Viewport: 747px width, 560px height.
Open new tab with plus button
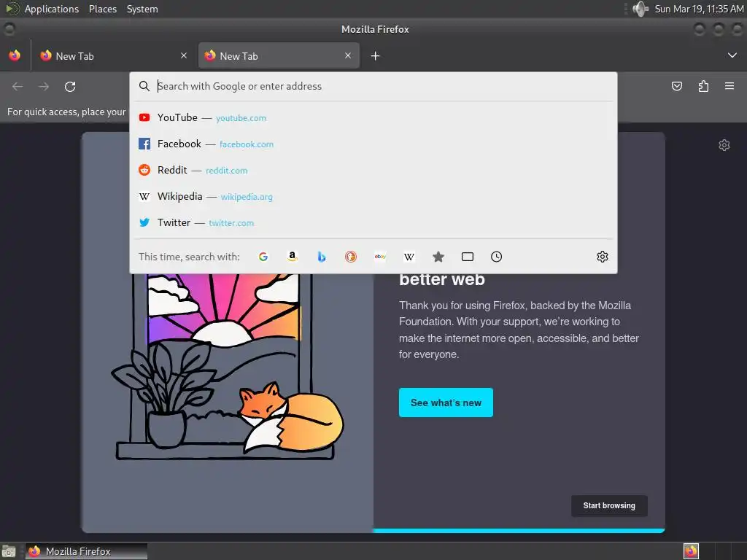click(x=376, y=56)
